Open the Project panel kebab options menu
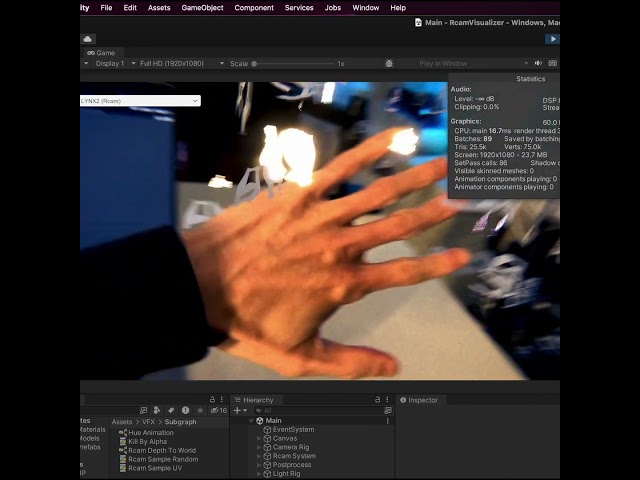 tap(222, 400)
